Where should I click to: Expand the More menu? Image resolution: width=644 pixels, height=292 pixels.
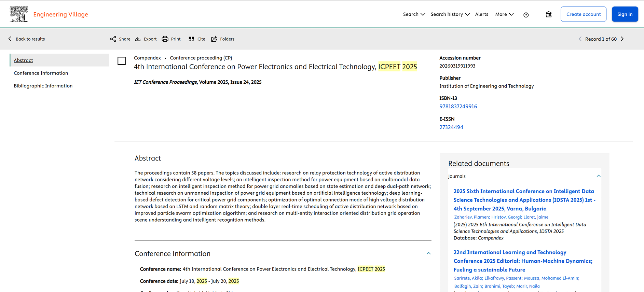(x=505, y=14)
